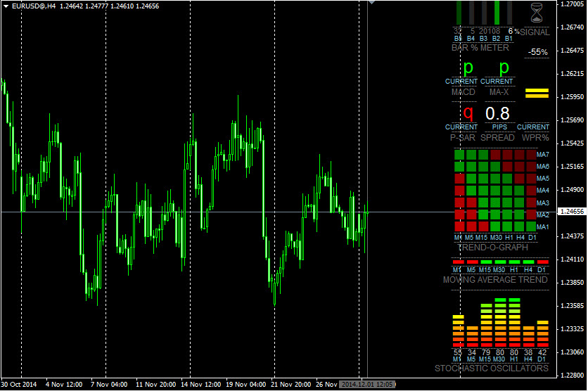Click the MA7 M1 Trend-O-Graph cell
This screenshot has height=391, width=588.
point(459,155)
